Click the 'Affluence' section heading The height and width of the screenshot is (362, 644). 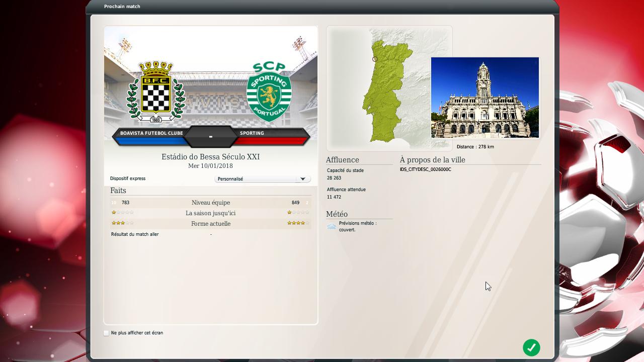[x=343, y=160]
